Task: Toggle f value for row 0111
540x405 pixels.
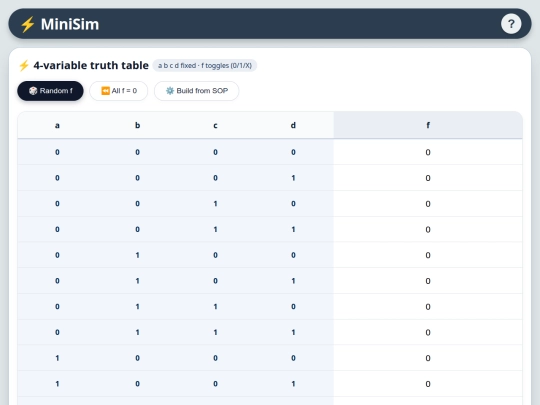Action: point(428,332)
